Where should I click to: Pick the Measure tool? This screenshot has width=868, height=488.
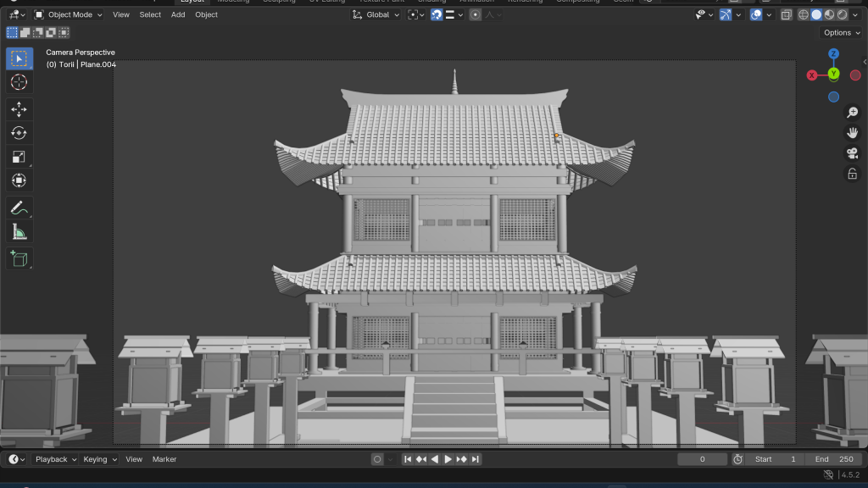tap(19, 232)
